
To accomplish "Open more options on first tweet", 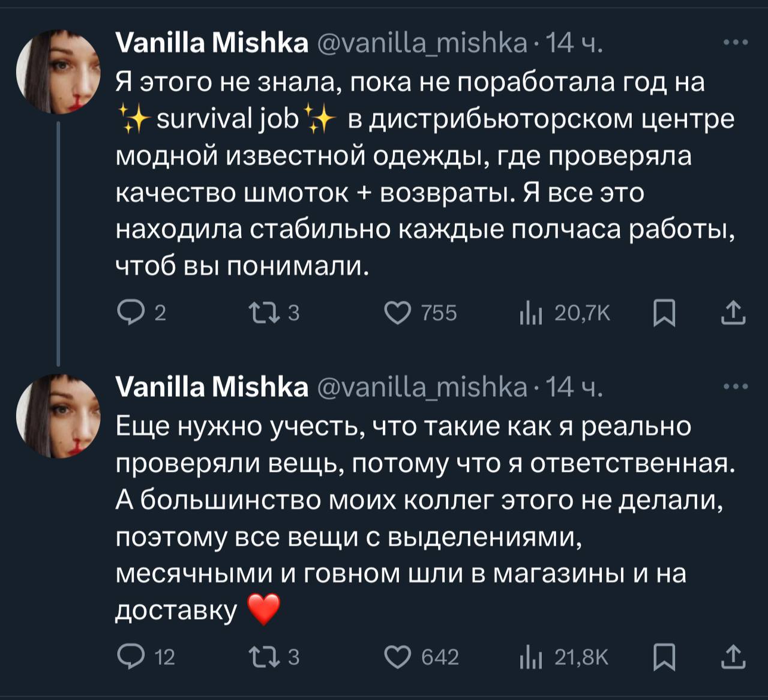I will pyautogui.click(x=736, y=43).
